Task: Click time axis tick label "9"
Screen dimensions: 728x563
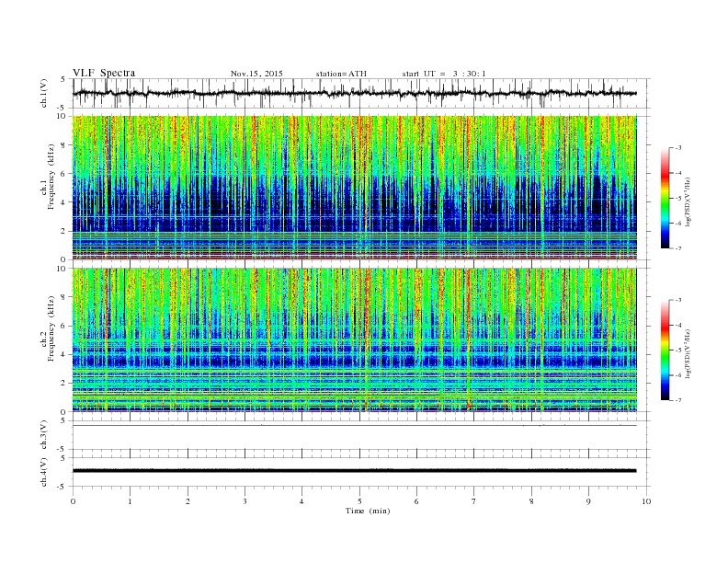Action: [588, 501]
